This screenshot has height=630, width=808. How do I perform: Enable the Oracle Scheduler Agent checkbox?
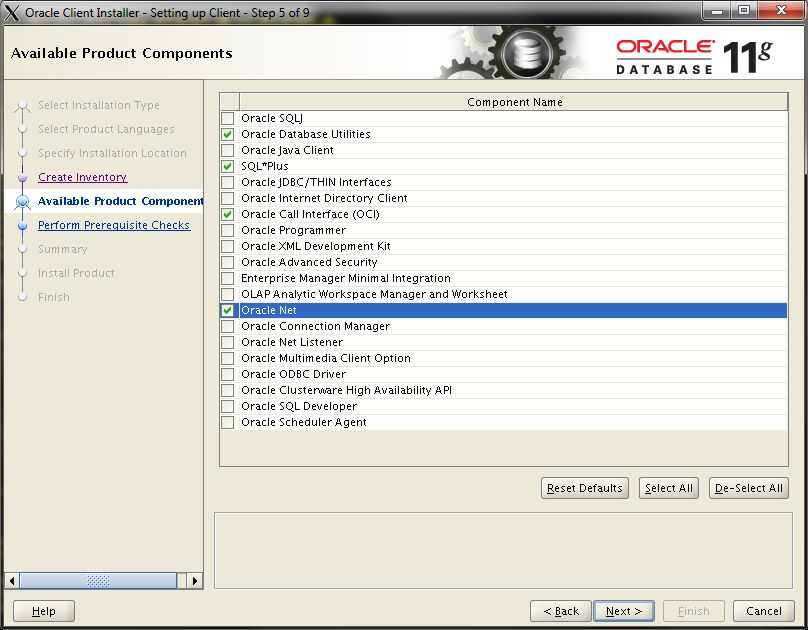click(x=227, y=422)
